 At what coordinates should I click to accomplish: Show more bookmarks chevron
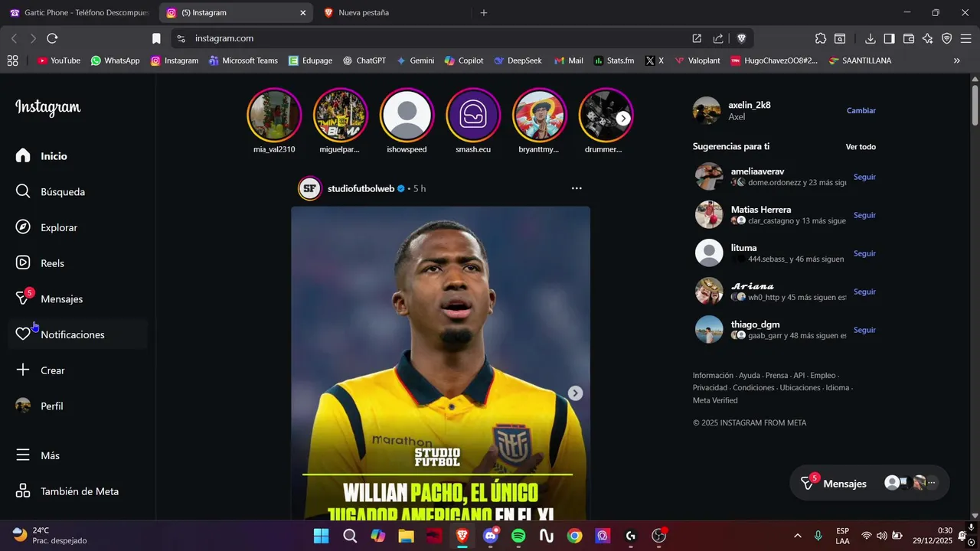tap(956, 60)
